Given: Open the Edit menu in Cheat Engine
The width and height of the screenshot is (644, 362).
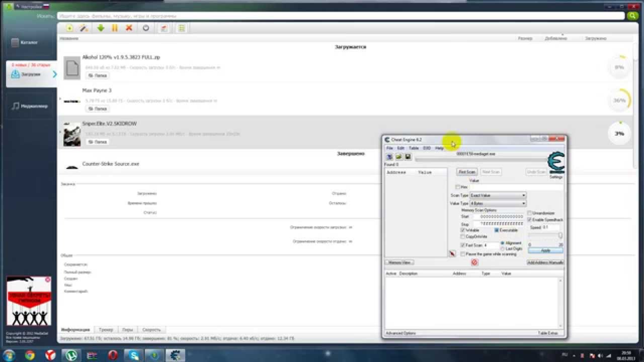Looking at the screenshot, I should (x=400, y=148).
